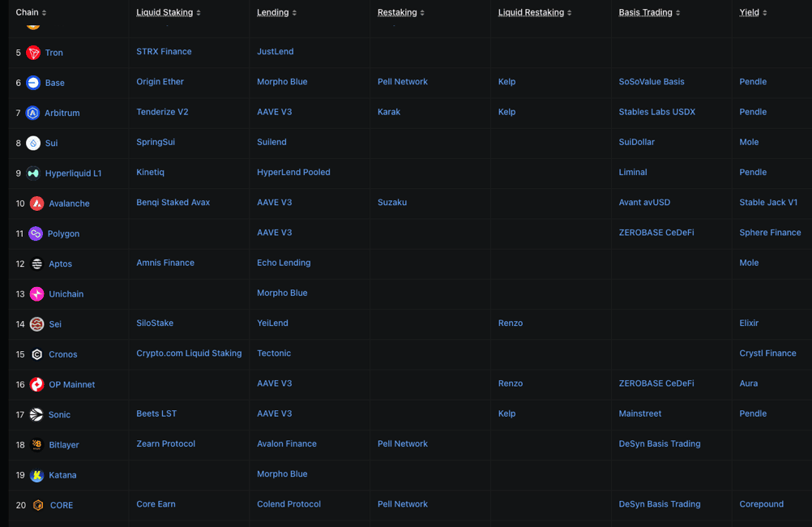Viewport: 812px width, 527px height.
Task: Click the Avalanche chain logo icon
Action: click(x=36, y=204)
